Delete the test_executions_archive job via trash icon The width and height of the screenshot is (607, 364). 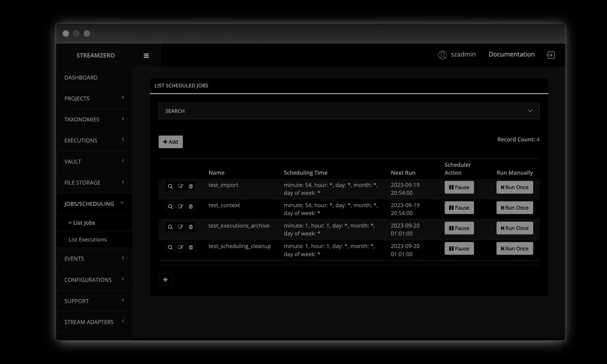tap(191, 227)
